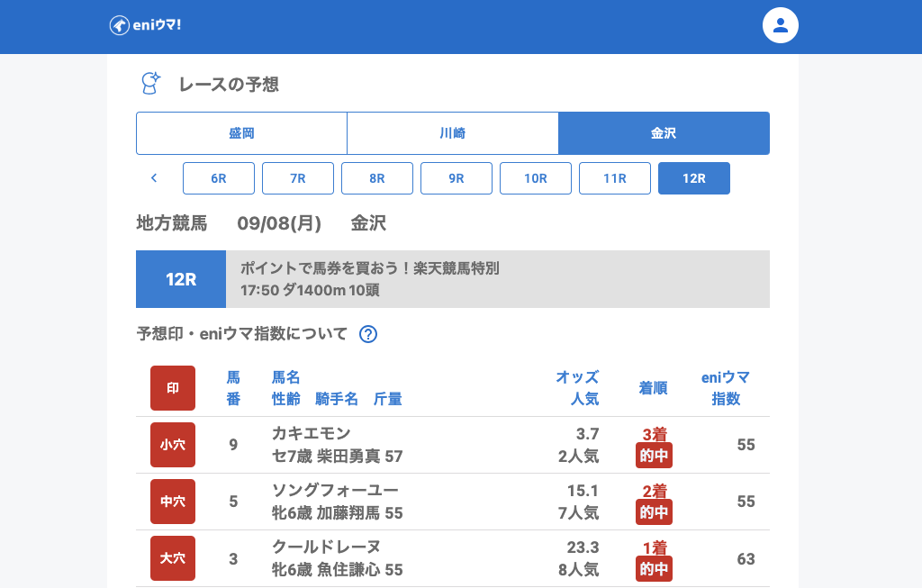Open the help question mark icon

[x=368, y=334]
